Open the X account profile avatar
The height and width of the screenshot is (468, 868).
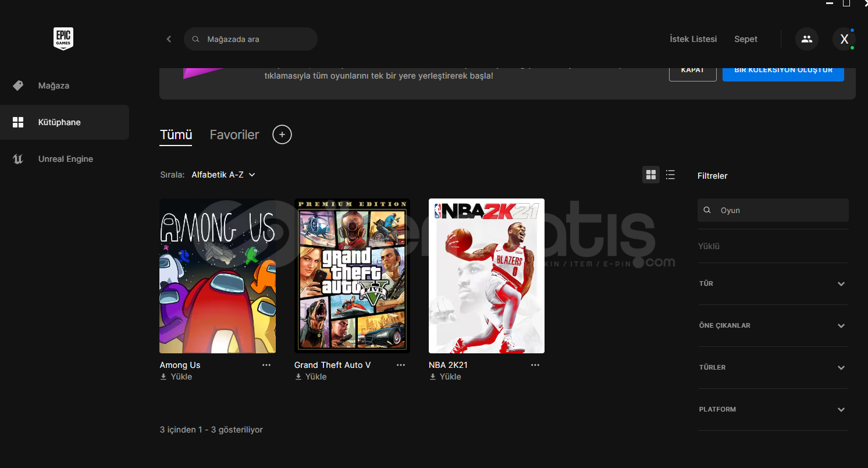(x=844, y=39)
